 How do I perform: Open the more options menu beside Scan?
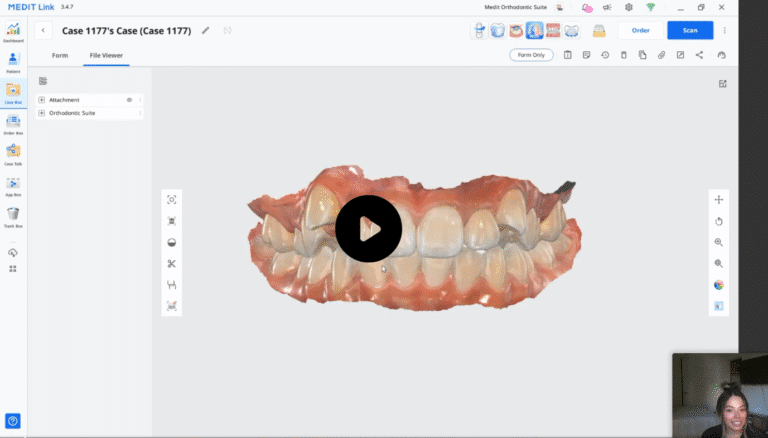(x=724, y=30)
